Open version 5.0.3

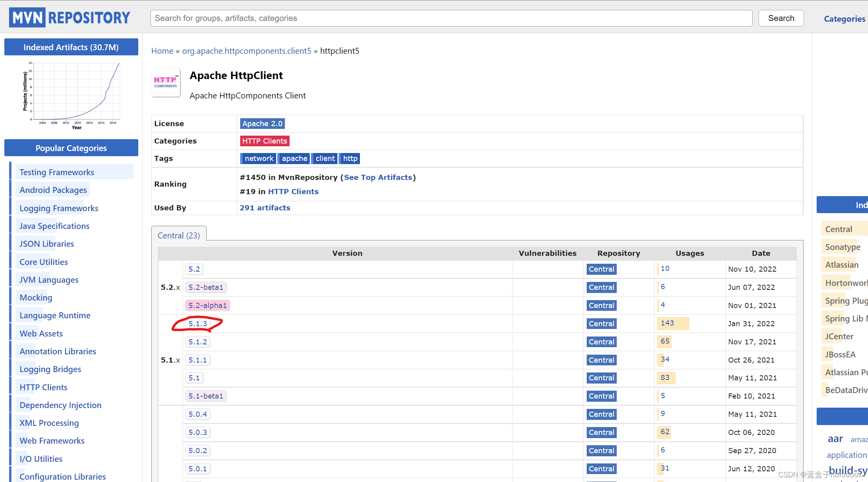click(x=198, y=433)
